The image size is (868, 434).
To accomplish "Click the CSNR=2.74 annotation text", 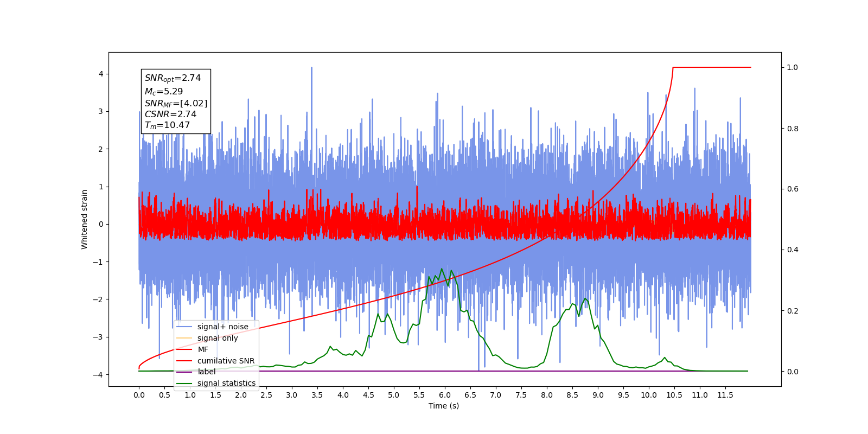I will click(x=170, y=114).
